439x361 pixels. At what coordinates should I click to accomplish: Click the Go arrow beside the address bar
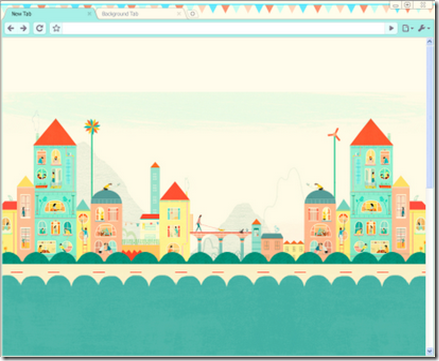[391, 28]
